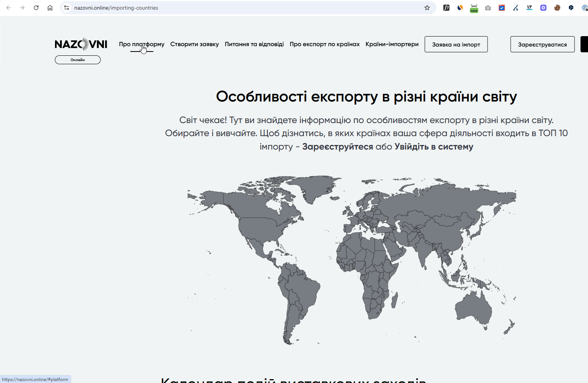Click the heading "Особливості експорту в різні країни світу"
This screenshot has width=588, height=383.
click(366, 97)
